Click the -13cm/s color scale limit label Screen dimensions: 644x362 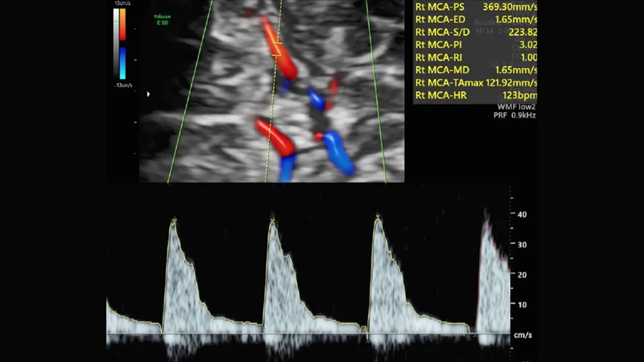pos(123,85)
